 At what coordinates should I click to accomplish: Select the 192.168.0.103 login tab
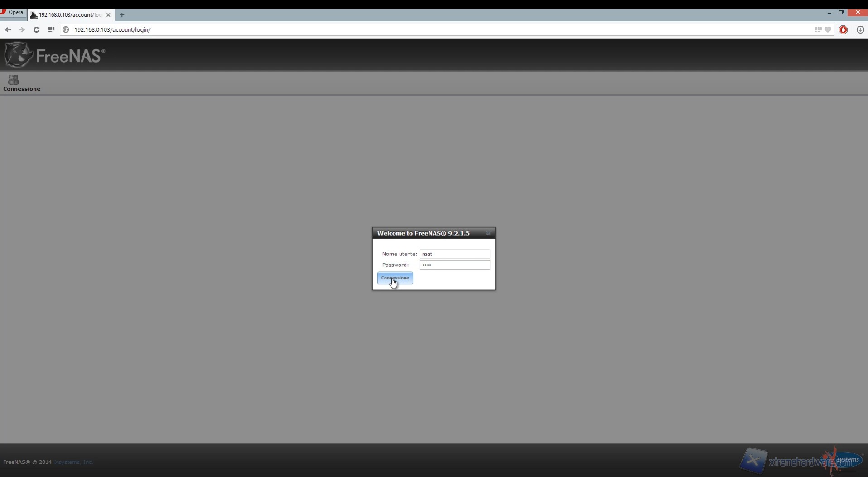click(x=69, y=15)
